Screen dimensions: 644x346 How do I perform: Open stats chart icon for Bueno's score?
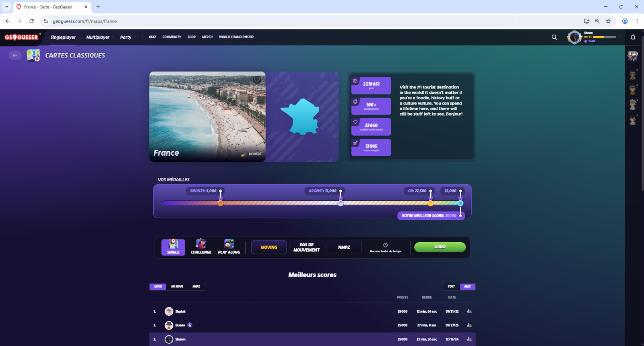[x=469, y=325]
